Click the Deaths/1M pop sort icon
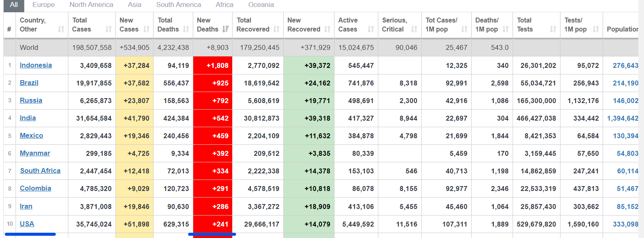 (x=506, y=29)
